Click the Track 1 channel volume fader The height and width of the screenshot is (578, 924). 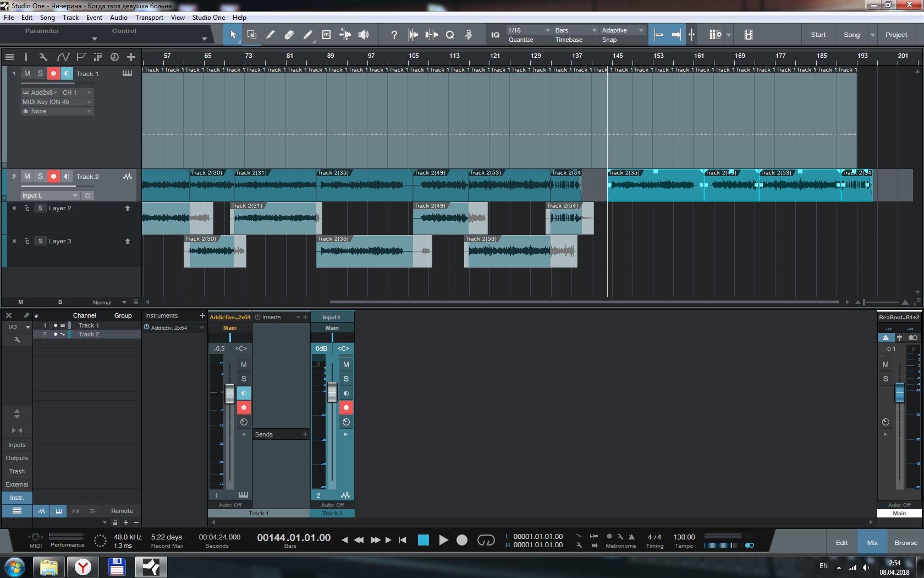pyautogui.click(x=230, y=393)
